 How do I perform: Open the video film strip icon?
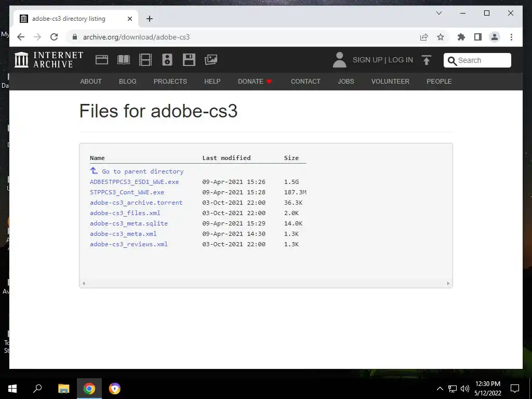[x=145, y=60]
